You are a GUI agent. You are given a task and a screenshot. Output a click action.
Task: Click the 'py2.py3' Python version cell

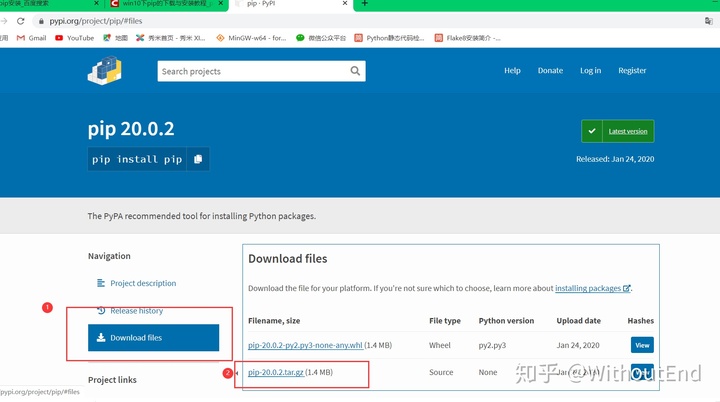coord(492,345)
